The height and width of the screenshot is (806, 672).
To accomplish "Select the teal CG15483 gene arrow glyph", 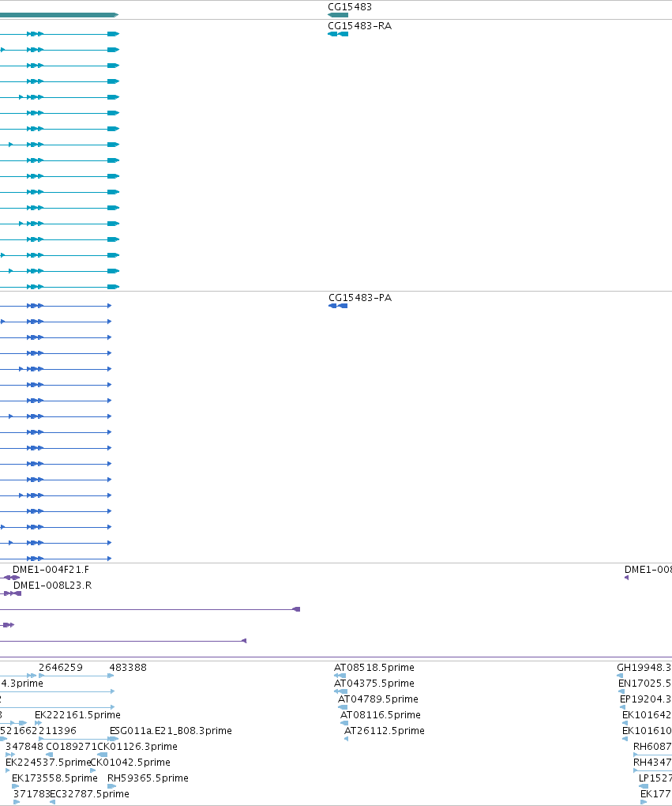I will 338,15.
